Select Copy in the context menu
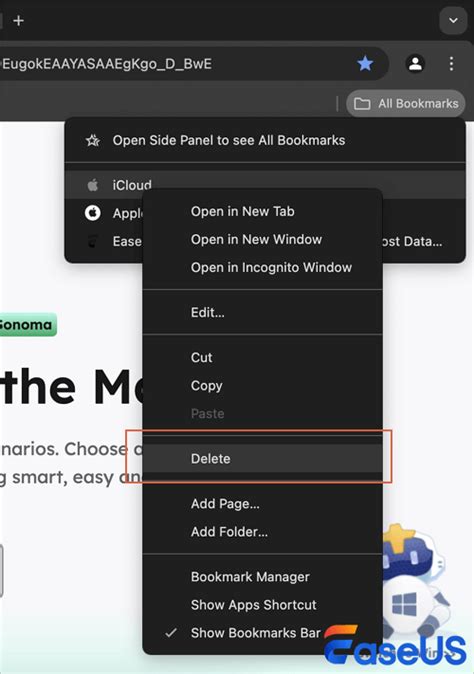Viewport: 474px width, 674px height. (263, 386)
